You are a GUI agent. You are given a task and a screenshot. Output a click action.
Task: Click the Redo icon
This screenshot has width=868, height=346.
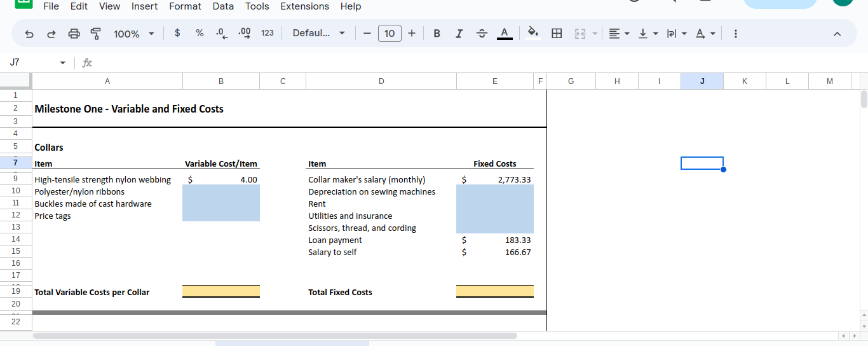pos(51,34)
